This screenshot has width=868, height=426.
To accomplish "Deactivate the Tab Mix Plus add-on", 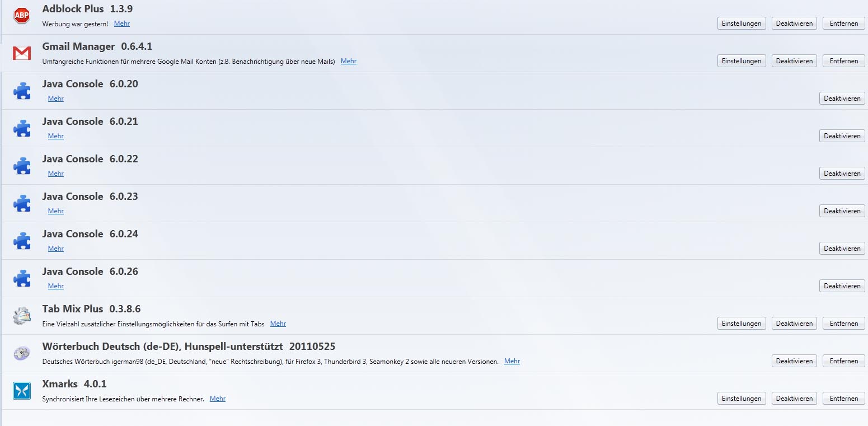I will click(x=794, y=324).
